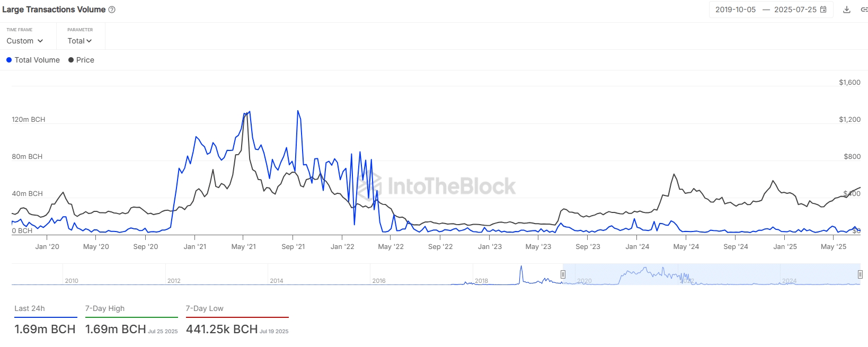Image resolution: width=868 pixels, height=347 pixels.
Task: Copy the chart share link icon
Action: pos(864,10)
